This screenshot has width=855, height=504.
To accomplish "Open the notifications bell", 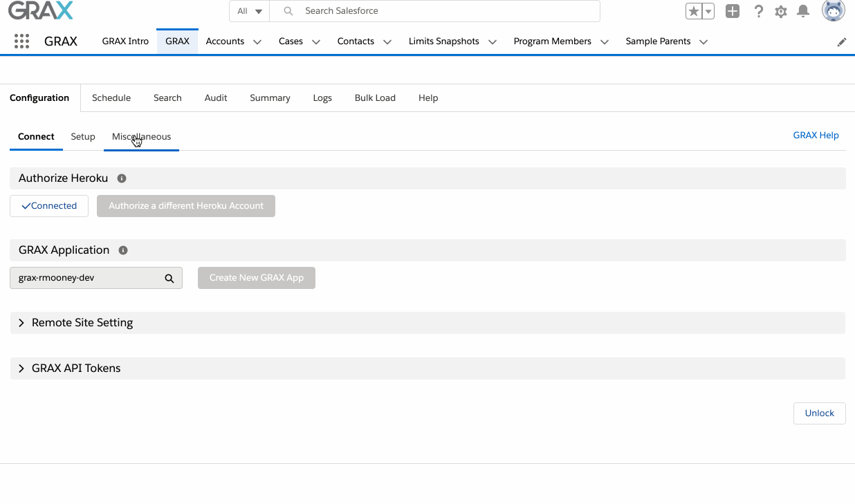I will [803, 11].
